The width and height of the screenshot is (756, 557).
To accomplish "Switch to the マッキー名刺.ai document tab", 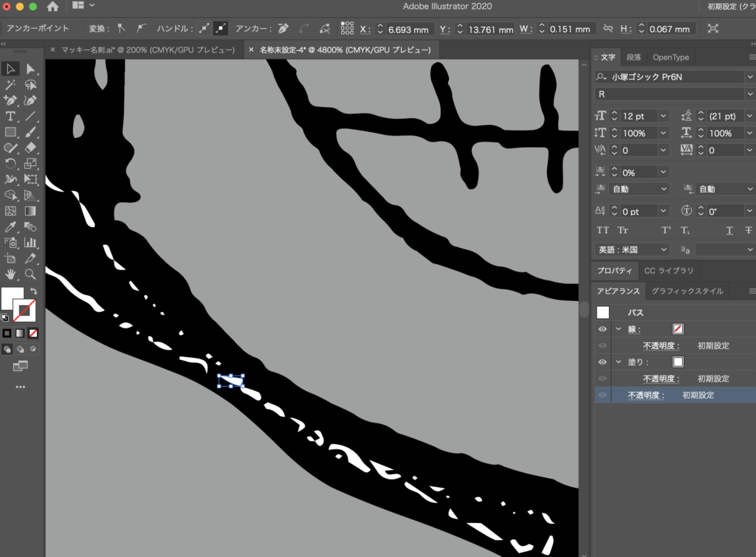I will point(148,50).
